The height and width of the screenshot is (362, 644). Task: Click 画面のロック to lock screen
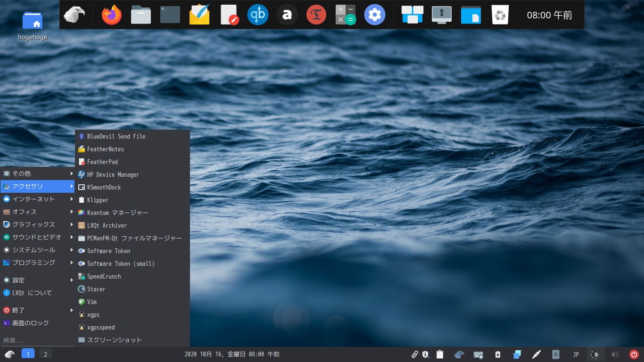coord(31,323)
